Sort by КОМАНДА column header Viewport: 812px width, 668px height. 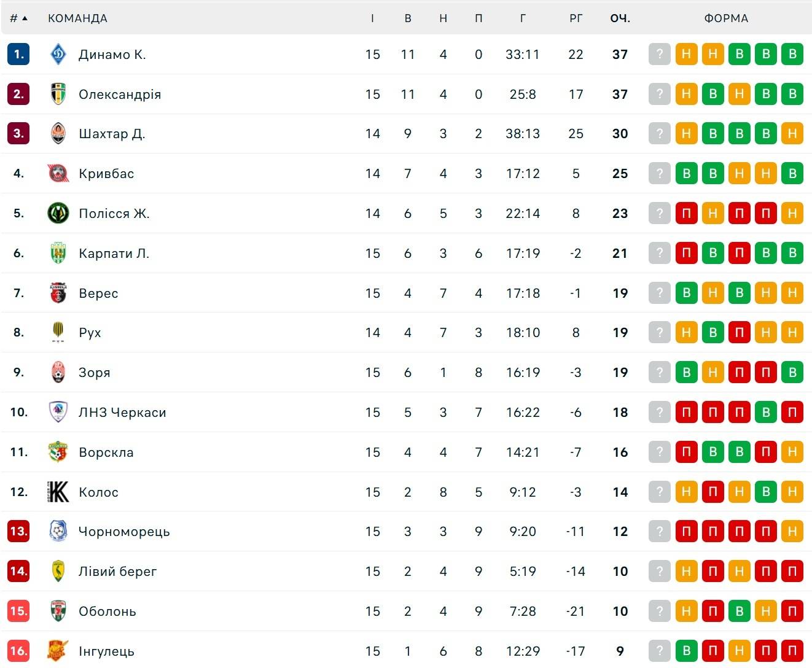[77, 18]
